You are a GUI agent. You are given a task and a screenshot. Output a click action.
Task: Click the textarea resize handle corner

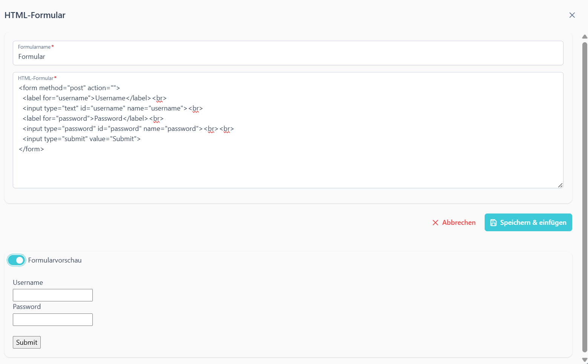(560, 185)
